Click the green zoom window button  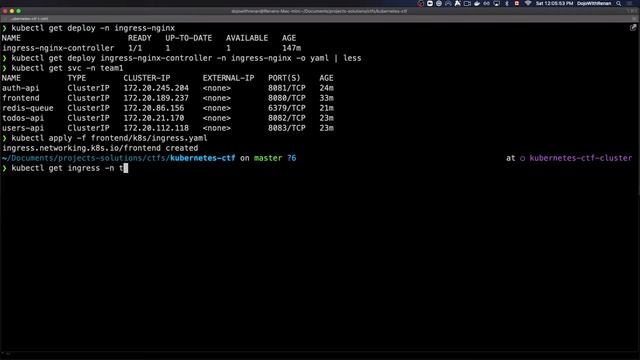tap(19, 11)
